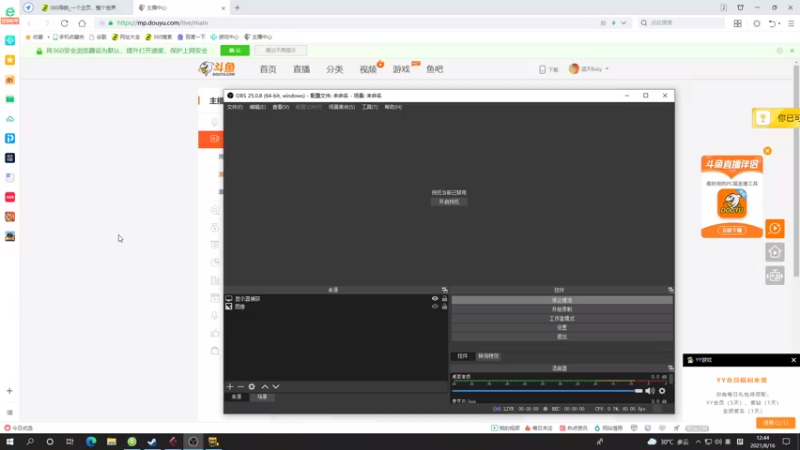Toggle lock on 显示器捕获 source

point(444,298)
